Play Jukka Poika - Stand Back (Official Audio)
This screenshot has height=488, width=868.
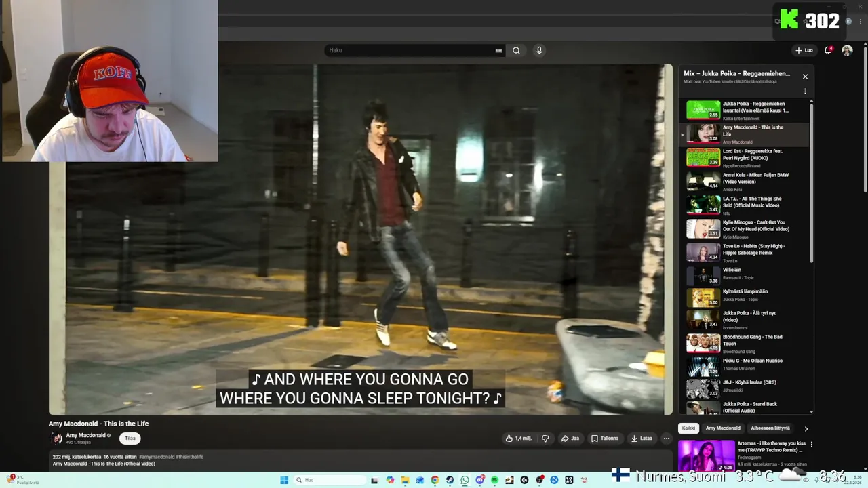pos(745,407)
